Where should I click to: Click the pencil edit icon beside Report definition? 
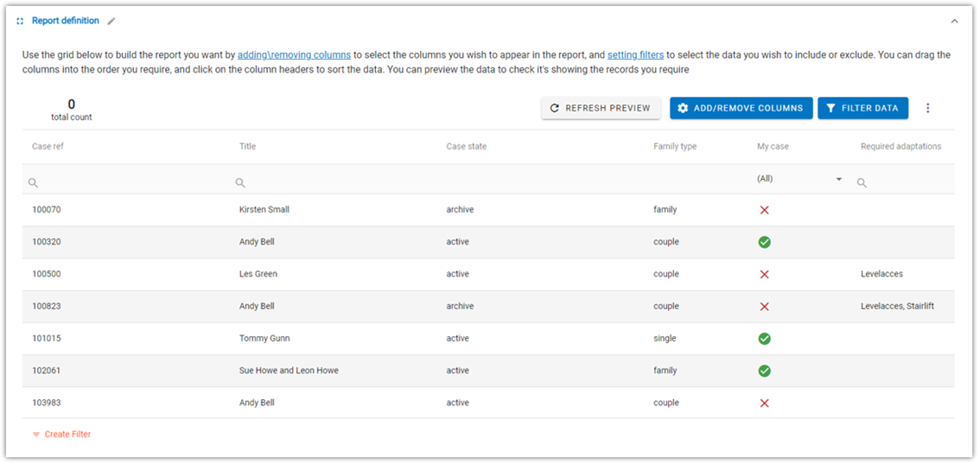tap(111, 22)
